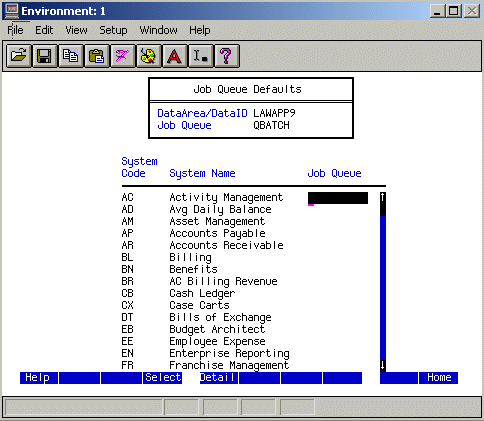Viewport: 484px width, 421px height.
Task: Click the Paste clipboard icon
Action: 97,56
